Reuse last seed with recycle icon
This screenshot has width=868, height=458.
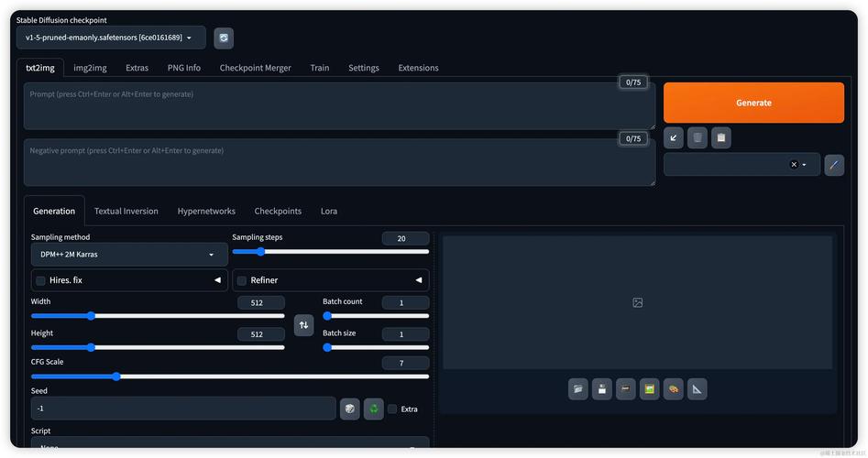pyautogui.click(x=374, y=409)
